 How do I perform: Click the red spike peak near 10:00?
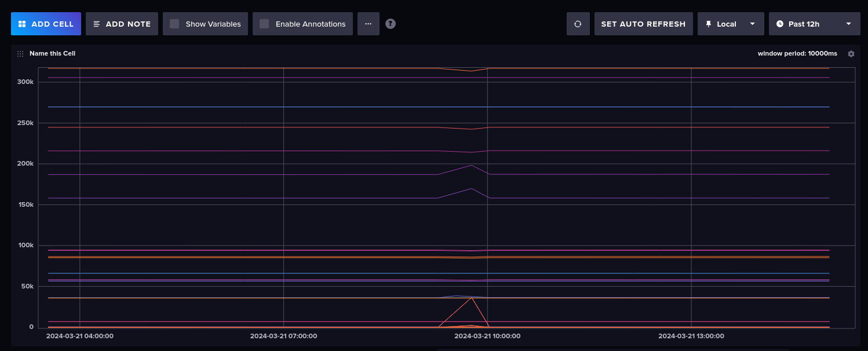473,298
